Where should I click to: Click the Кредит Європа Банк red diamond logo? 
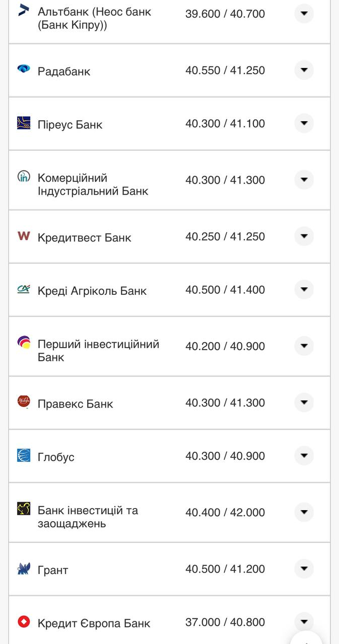tap(23, 621)
